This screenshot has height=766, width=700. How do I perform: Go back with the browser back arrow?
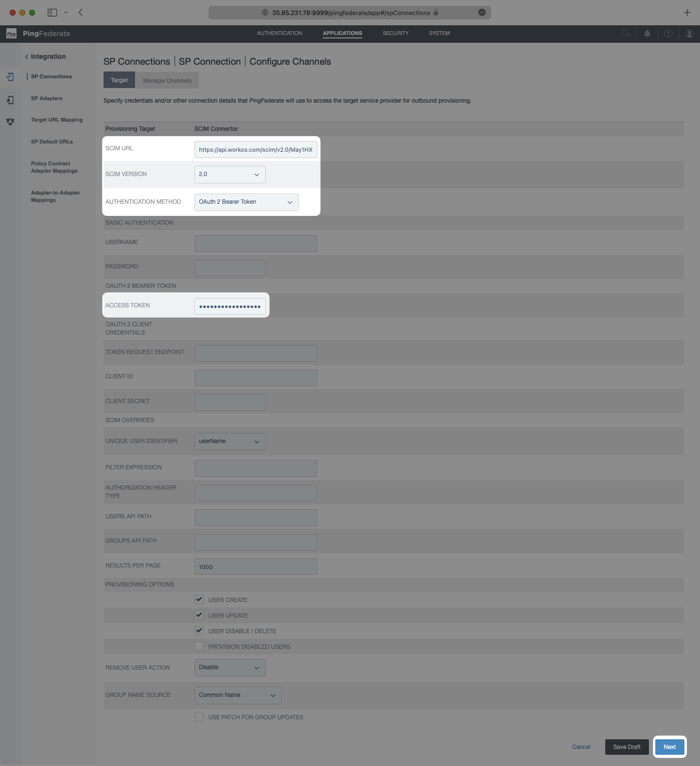[81, 13]
